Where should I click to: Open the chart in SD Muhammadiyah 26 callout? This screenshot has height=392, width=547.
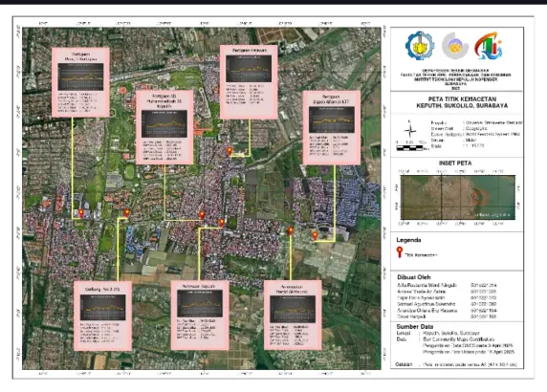164,123
